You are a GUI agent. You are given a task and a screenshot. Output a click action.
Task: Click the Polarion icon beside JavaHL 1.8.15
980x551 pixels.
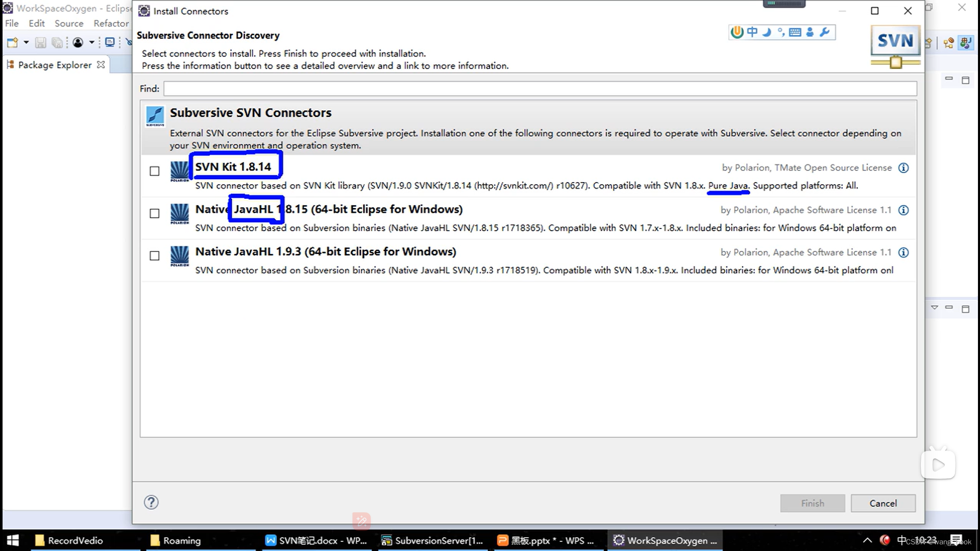click(x=179, y=214)
